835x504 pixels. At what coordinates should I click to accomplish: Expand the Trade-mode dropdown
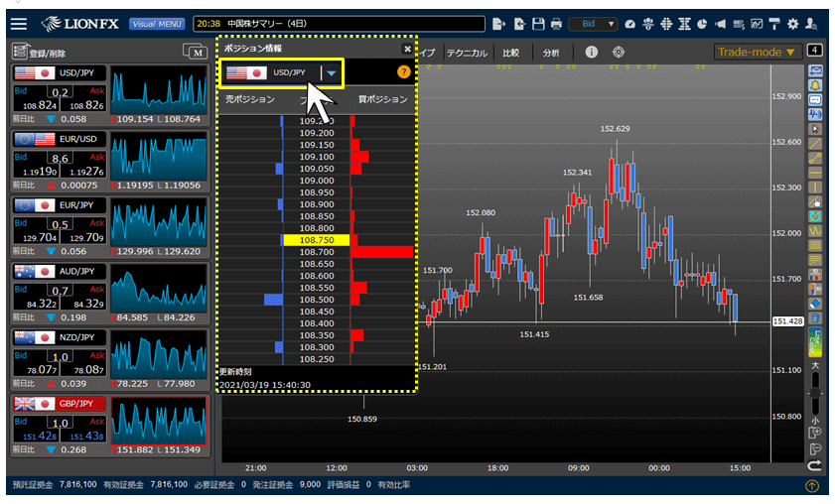coord(757,52)
